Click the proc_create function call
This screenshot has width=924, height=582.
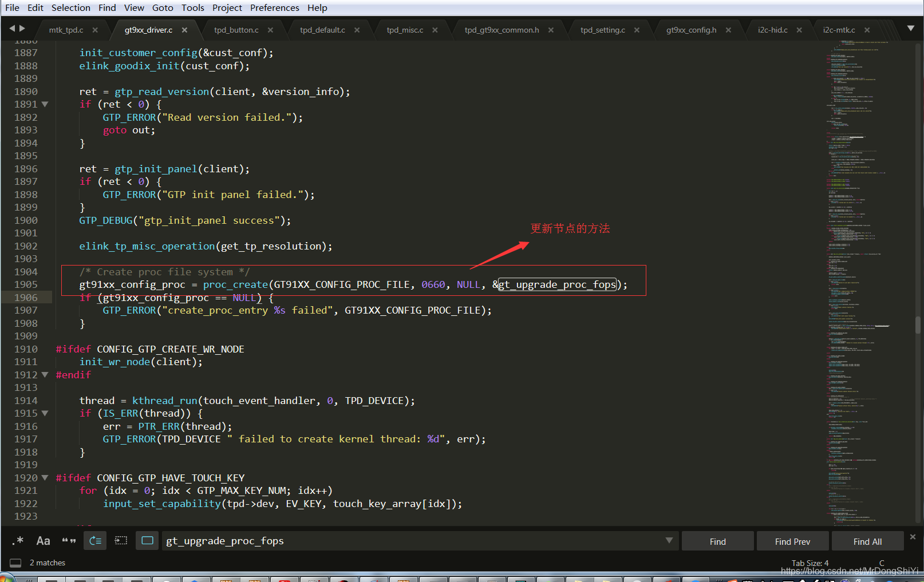click(235, 284)
